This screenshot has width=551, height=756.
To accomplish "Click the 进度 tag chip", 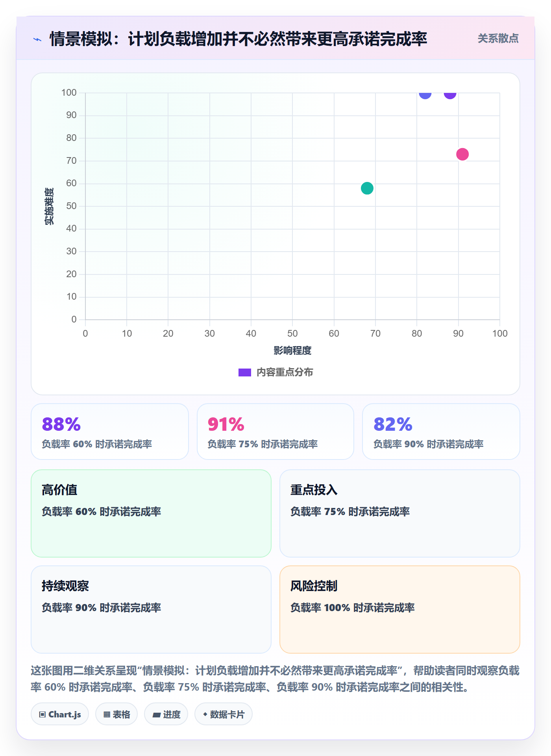I will click(x=166, y=714).
